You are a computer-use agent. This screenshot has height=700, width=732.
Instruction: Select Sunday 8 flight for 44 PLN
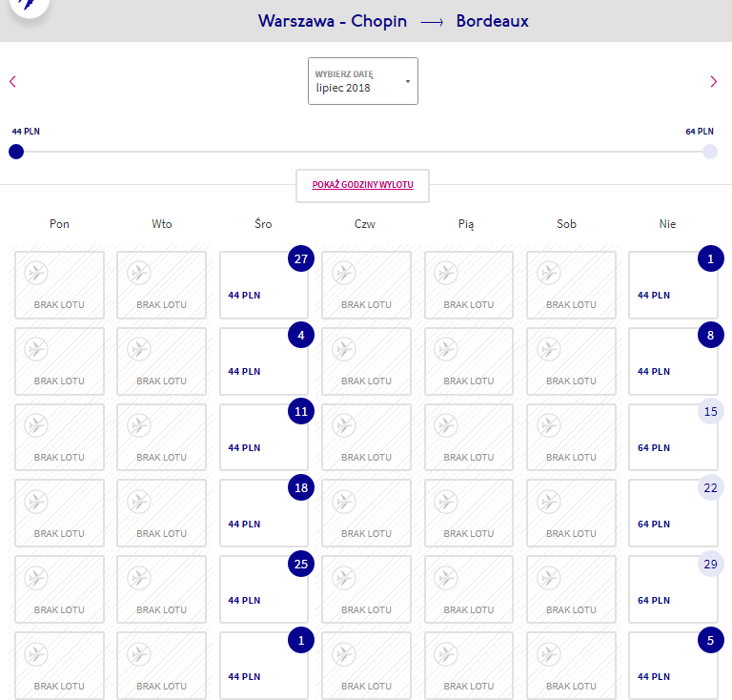[x=673, y=361]
